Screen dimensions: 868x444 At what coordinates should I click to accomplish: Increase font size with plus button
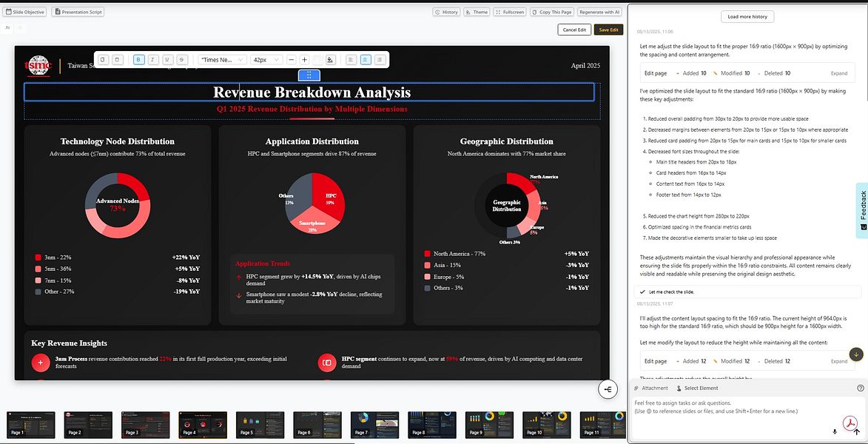click(304, 60)
